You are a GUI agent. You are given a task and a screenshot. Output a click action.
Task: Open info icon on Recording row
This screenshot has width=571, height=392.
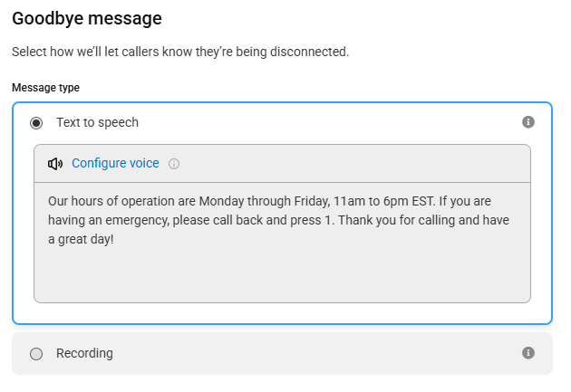tap(528, 353)
